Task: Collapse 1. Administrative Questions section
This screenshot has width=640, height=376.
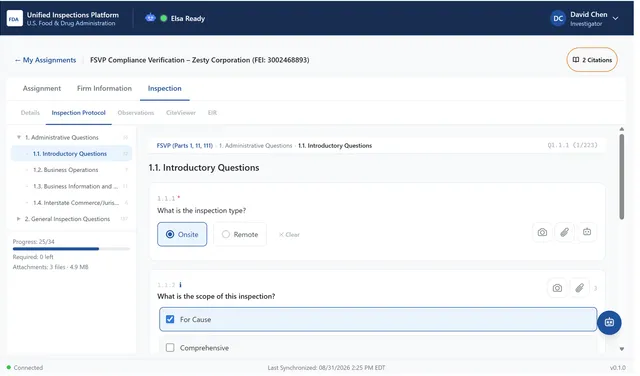Action: (18, 137)
